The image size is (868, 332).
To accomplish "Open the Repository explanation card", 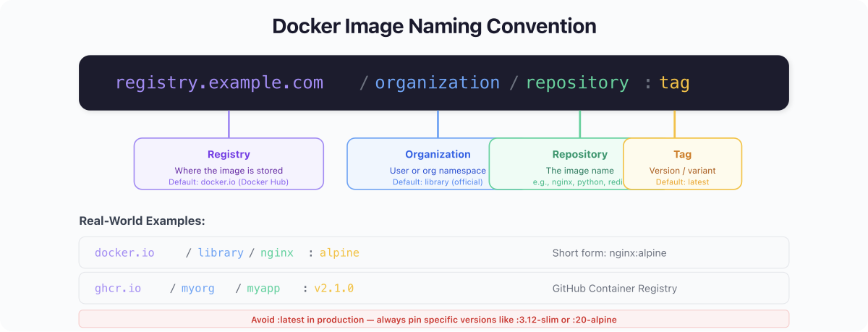I will pos(556,163).
